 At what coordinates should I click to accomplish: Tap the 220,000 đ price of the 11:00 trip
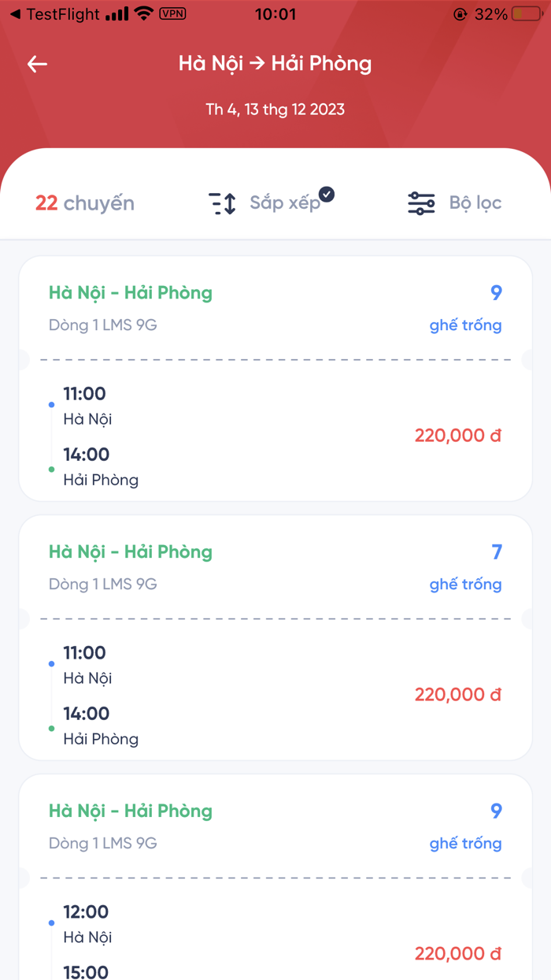(458, 435)
